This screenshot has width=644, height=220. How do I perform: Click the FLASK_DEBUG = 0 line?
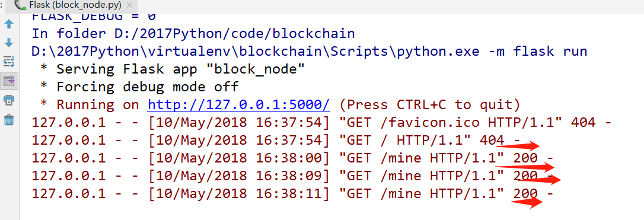pyautogui.click(x=94, y=18)
